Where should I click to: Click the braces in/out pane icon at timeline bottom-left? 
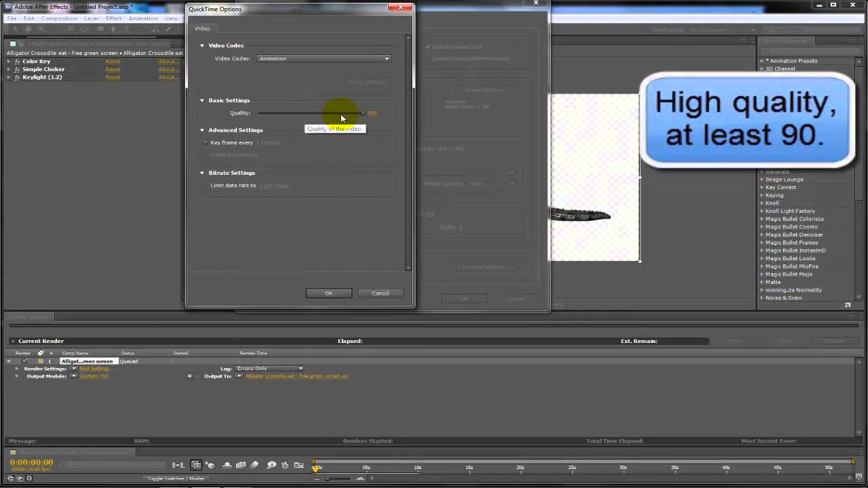(x=28, y=479)
